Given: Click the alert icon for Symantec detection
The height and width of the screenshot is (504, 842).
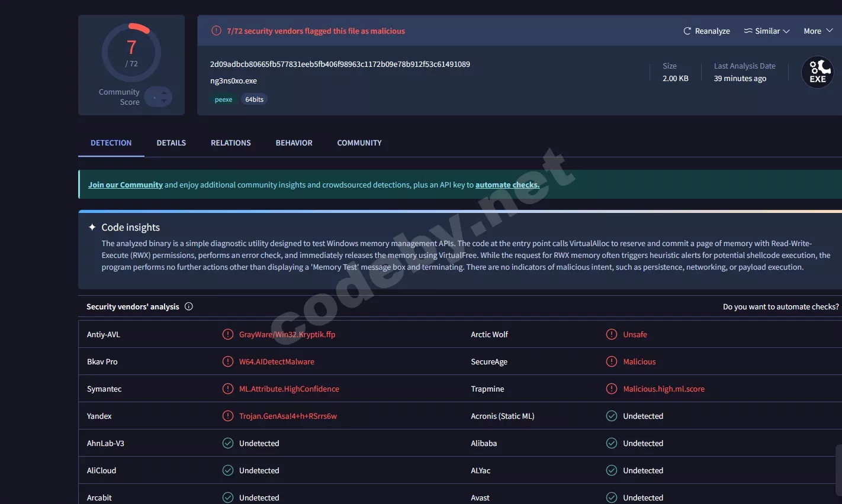Looking at the screenshot, I should click(x=228, y=389).
